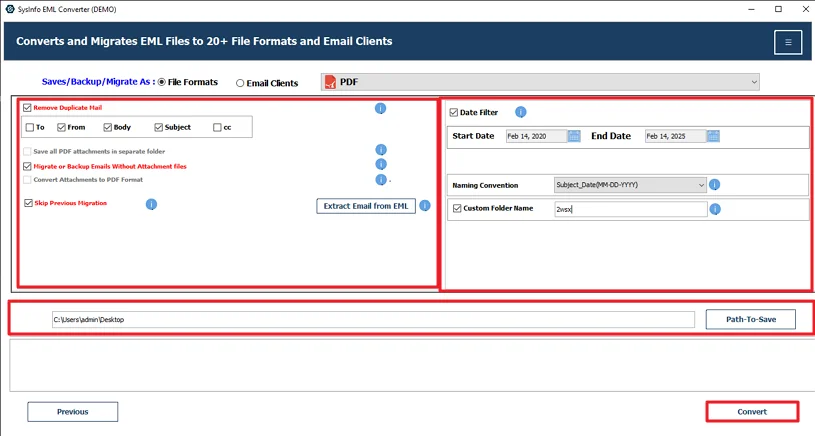Check Convert Attachments to PDF Format
The height and width of the screenshot is (436, 815).
pos(27,180)
